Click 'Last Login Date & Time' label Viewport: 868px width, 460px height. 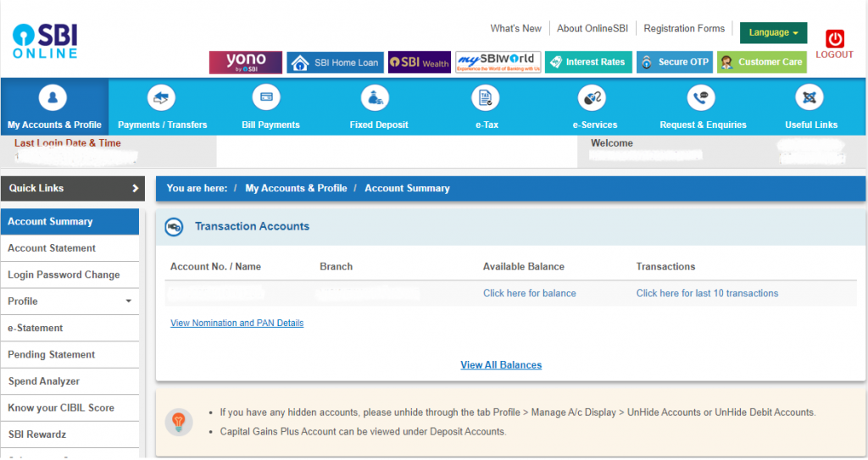(x=68, y=143)
